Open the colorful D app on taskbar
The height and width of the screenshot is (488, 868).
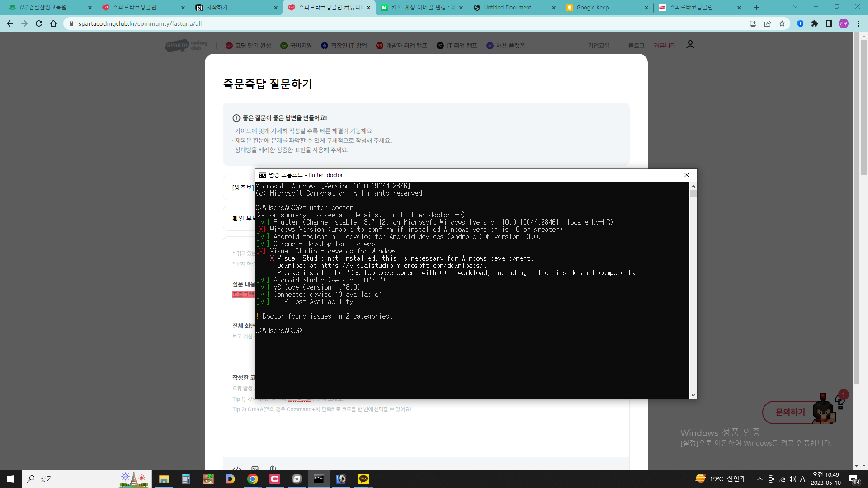[x=230, y=479]
